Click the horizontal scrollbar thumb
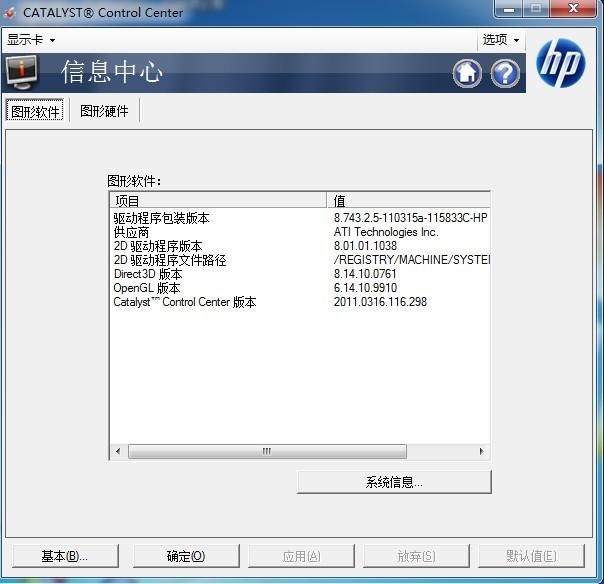Viewport: 604px width, 584px height. coord(267,451)
